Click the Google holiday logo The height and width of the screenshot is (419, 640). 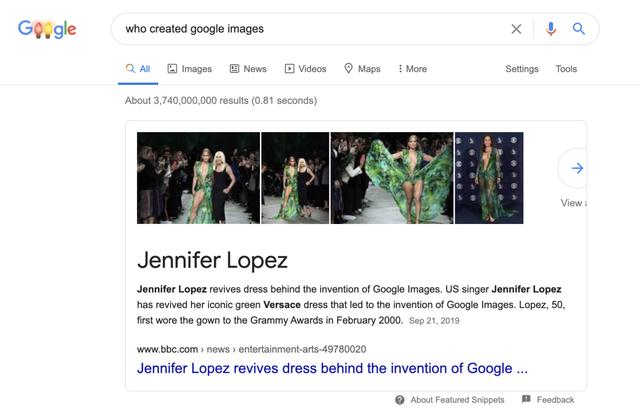coord(47,29)
